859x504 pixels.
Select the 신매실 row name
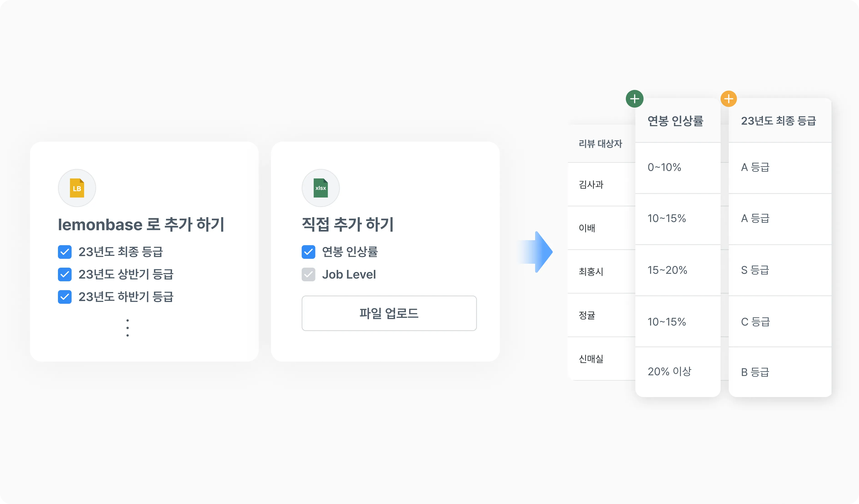pos(591,359)
